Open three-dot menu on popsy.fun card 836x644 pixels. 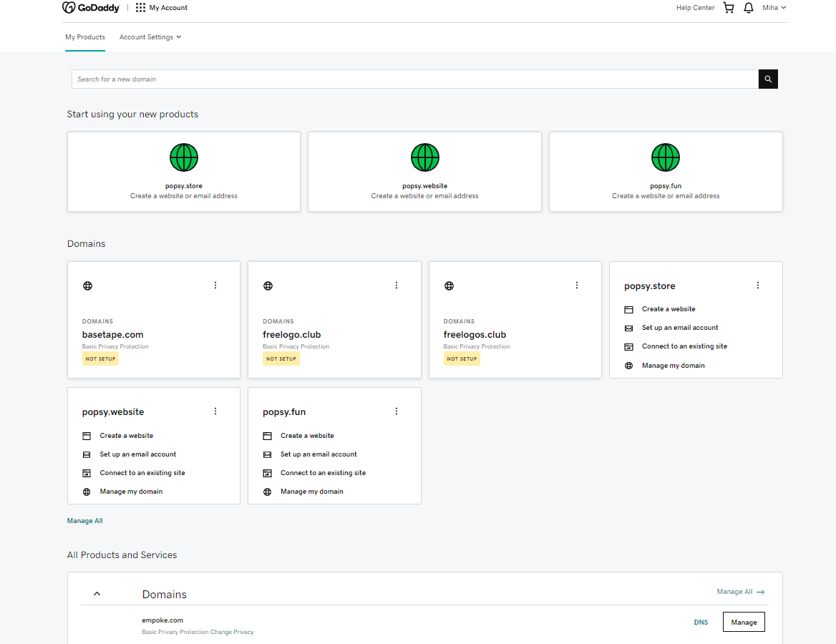pos(397,411)
